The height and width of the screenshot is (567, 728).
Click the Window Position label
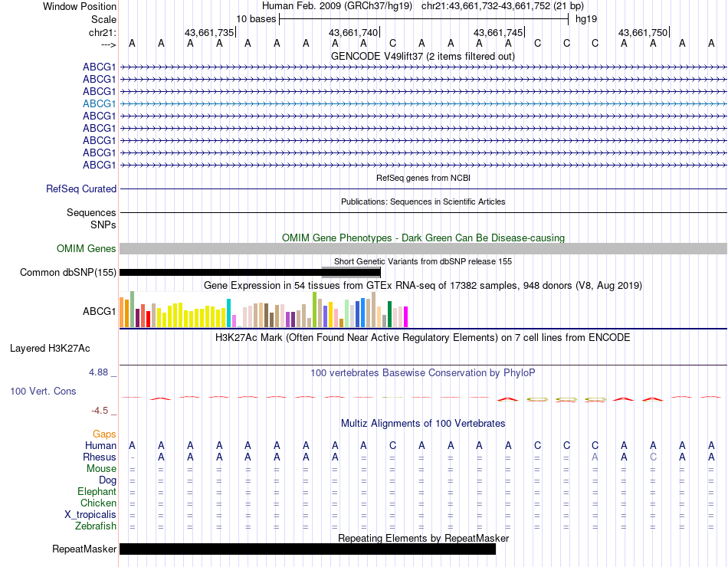80,6
